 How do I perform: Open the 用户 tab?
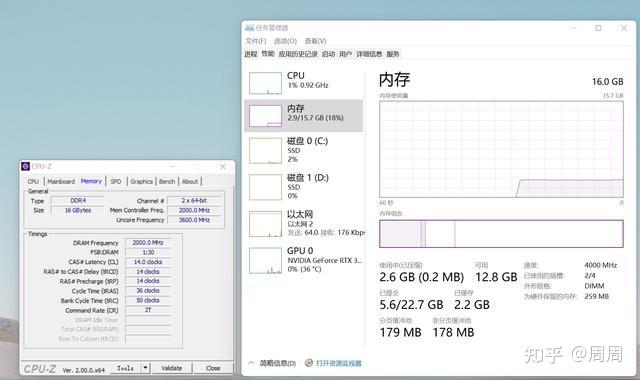pyautogui.click(x=345, y=54)
